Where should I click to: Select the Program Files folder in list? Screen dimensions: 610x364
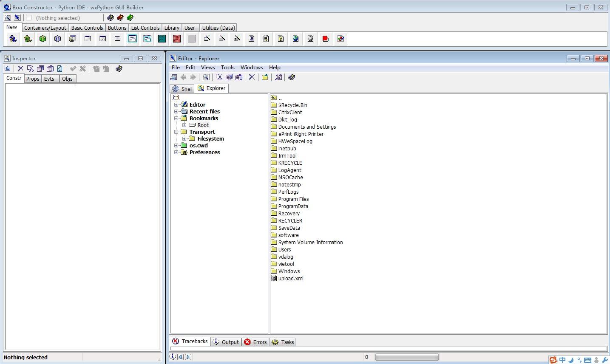(293, 199)
